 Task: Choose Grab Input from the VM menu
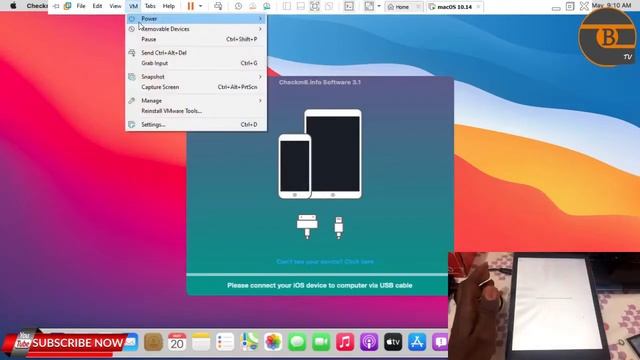(x=196, y=63)
